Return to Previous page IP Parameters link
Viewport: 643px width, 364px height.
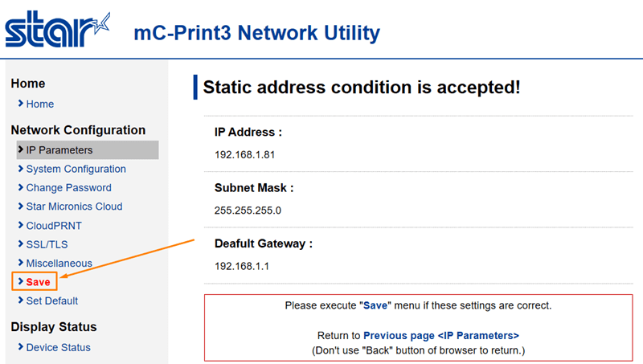click(441, 335)
